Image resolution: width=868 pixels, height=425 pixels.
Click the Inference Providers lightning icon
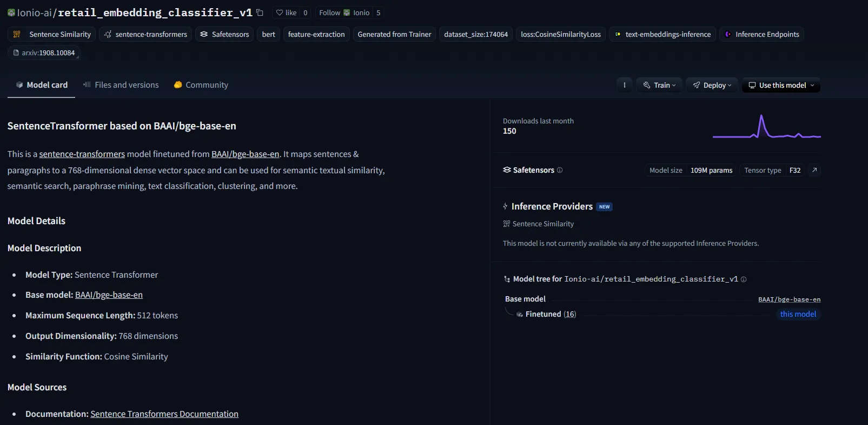[505, 206]
